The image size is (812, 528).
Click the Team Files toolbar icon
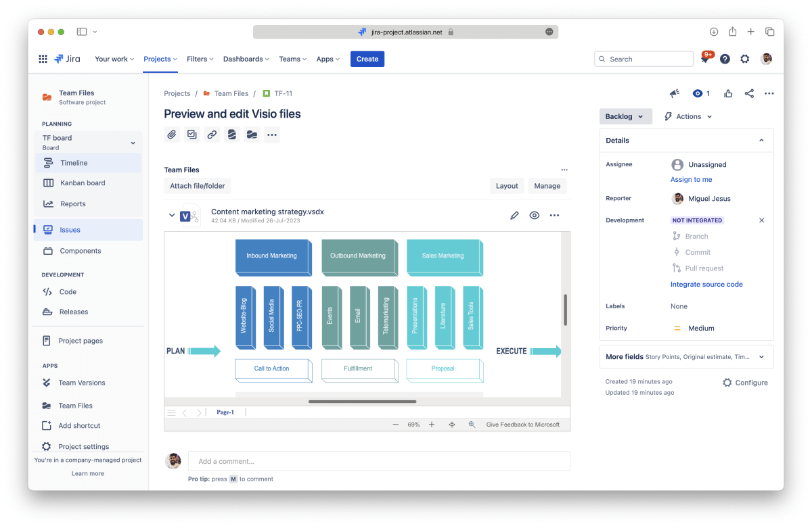pos(252,135)
